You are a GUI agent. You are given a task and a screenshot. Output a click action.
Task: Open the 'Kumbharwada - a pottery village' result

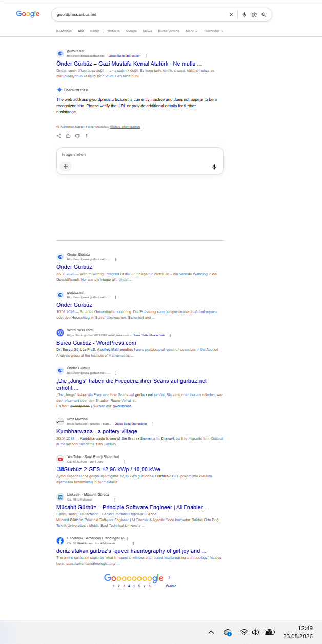[x=97, y=431]
